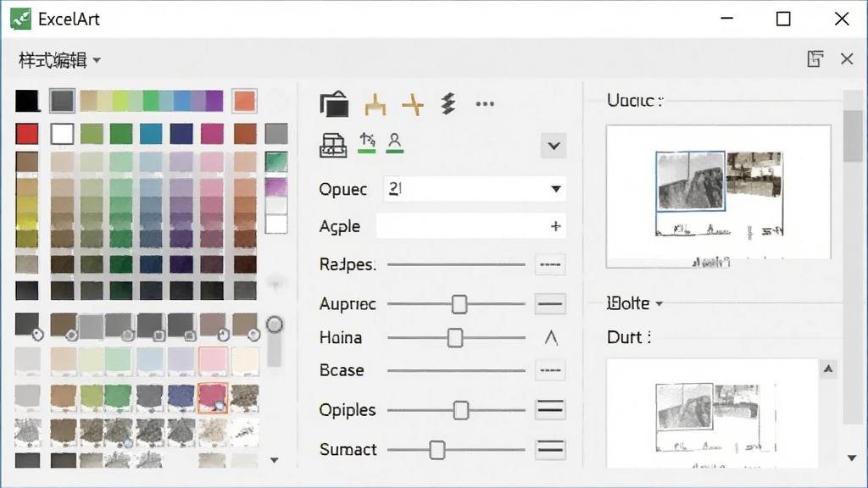Select the highlighted light pink pastel swatch
This screenshot has height=488, width=868.
click(x=213, y=362)
